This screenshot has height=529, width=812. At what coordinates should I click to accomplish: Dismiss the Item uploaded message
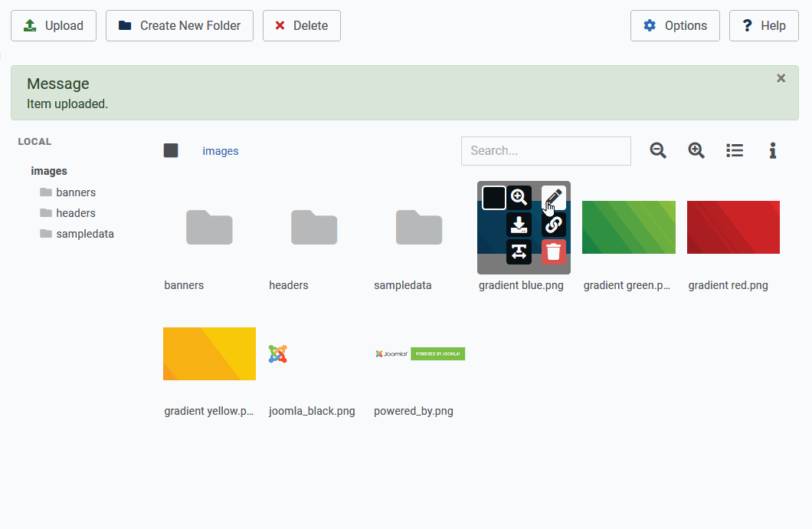pyautogui.click(x=781, y=78)
